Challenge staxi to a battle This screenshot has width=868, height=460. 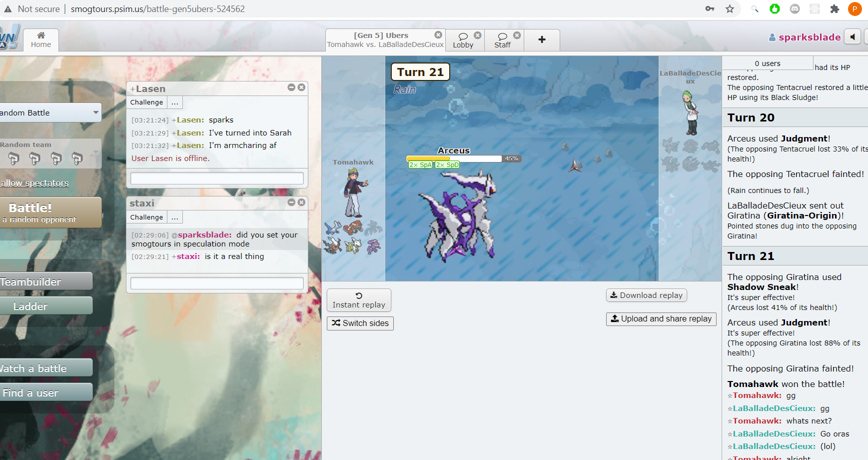pyautogui.click(x=146, y=217)
